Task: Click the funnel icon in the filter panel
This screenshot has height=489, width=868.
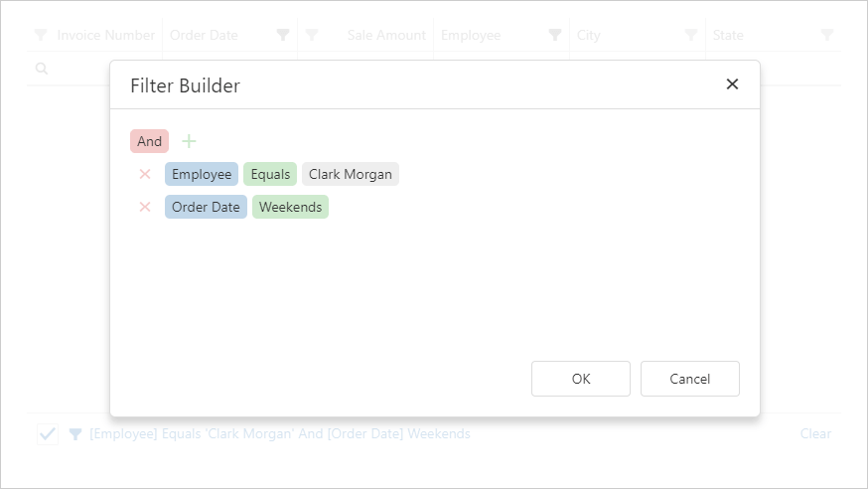Action: (75, 434)
